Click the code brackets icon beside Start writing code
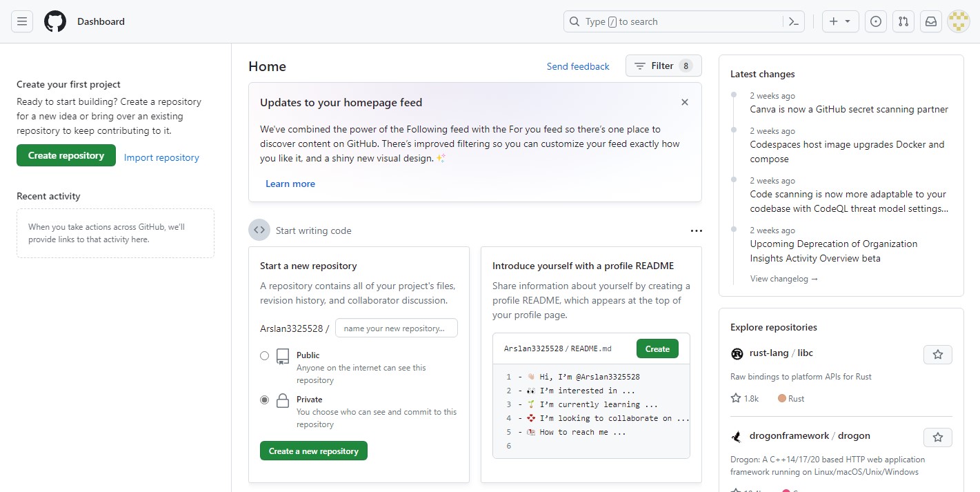980x492 pixels. click(x=259, y=230)
